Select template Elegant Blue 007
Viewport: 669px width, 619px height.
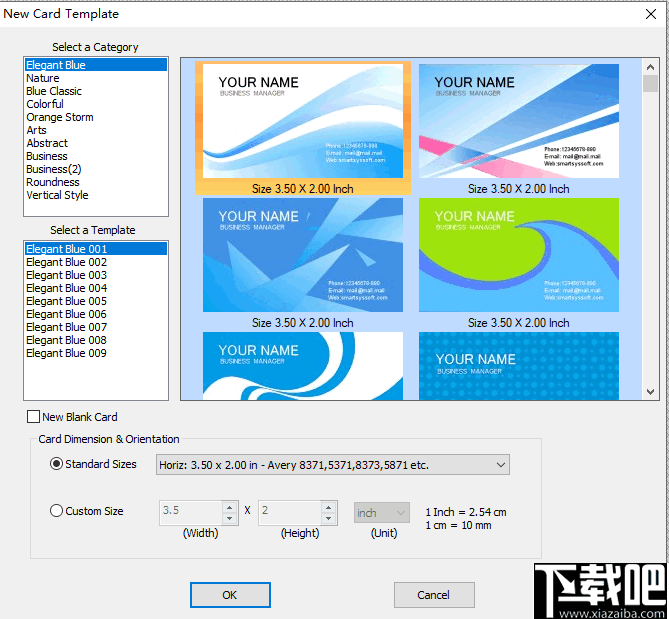[x=96, y=327]
